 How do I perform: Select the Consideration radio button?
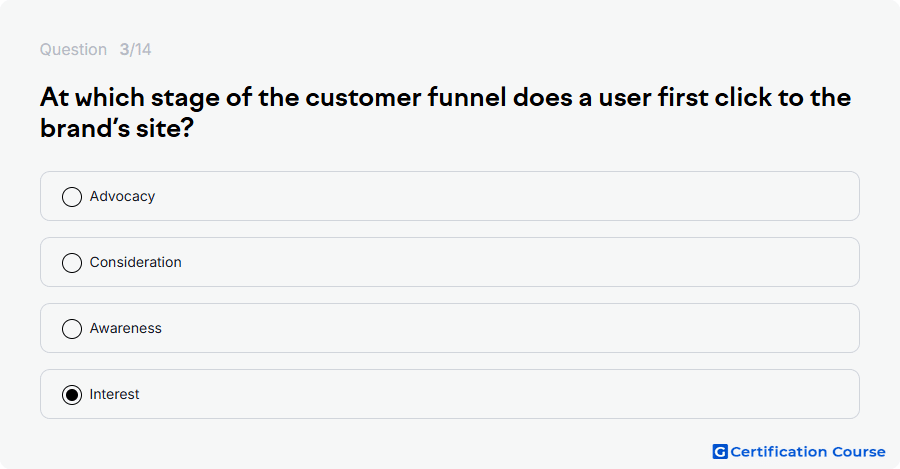point(72,263)
